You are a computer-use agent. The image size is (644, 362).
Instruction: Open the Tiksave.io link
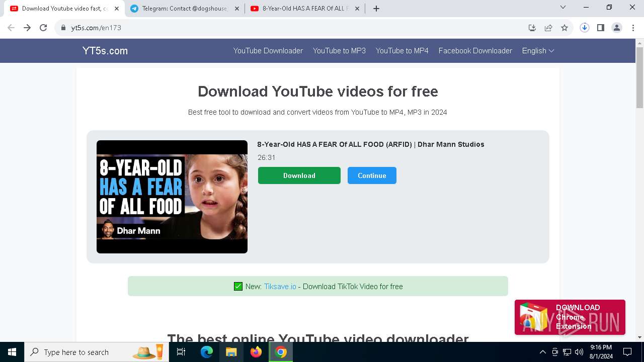pyautogui.click(x=280, y=287)
